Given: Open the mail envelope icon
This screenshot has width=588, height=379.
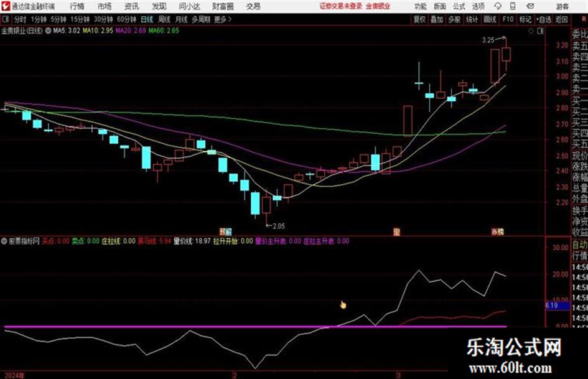Looking at the screenshot, I should pyautogui.click(x=530, y=6).
